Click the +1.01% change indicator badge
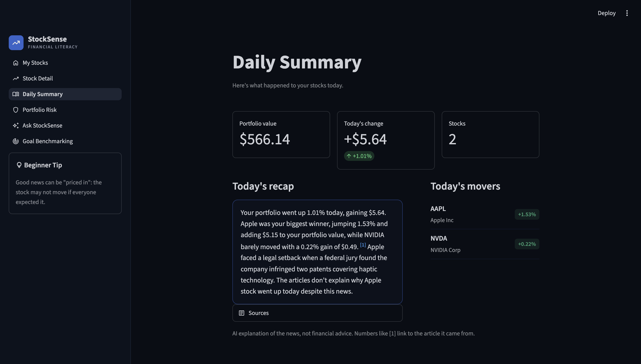Image resolution: width=641 pixels, height=364 pixels. click(x=359, y=156)
